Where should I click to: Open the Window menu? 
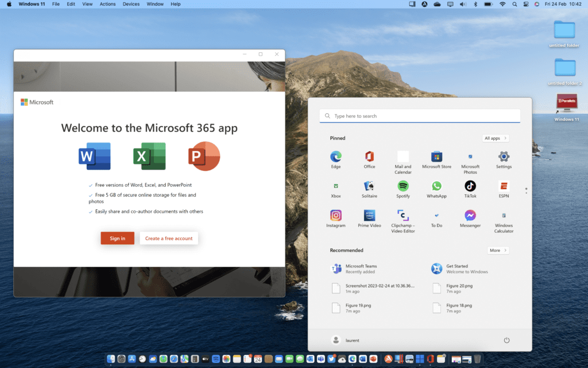click(155, 4)
